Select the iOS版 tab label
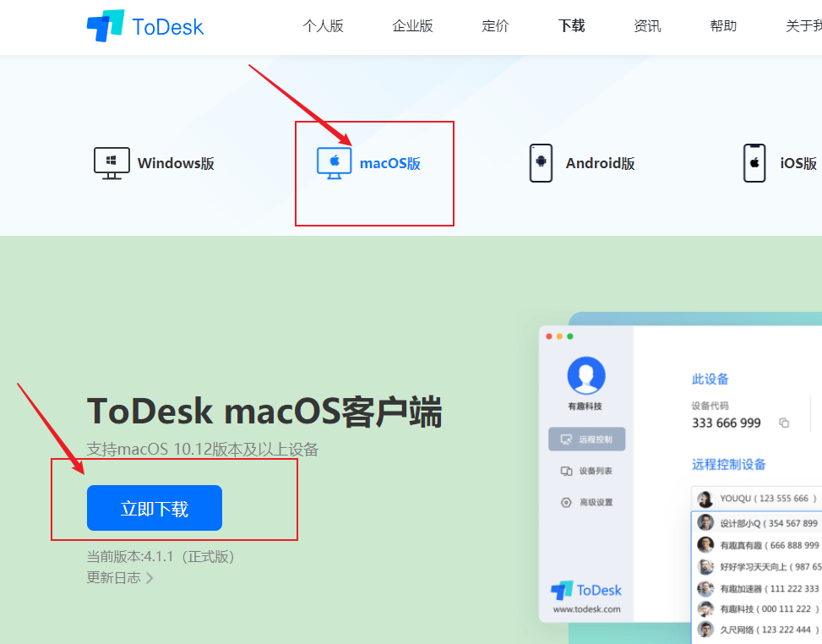The width and height of the screenshot is (822, 644). (798, 163)
